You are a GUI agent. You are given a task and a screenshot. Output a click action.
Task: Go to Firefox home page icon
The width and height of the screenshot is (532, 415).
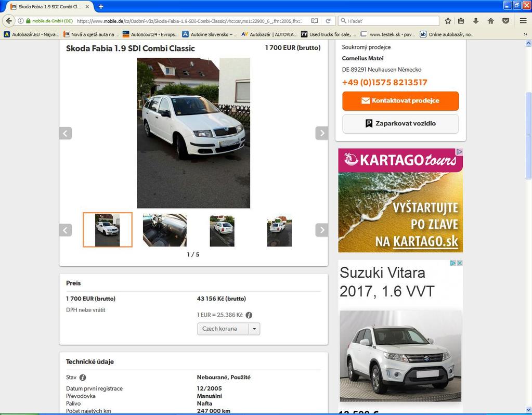pos(490,21)
